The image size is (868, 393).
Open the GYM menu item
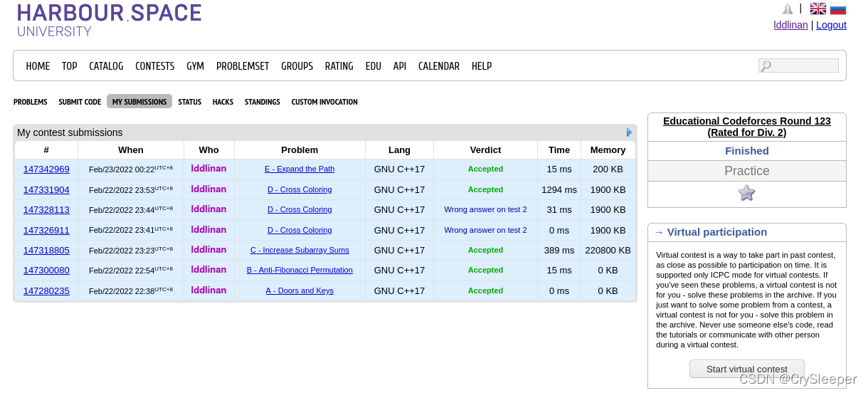pos(196,66)
